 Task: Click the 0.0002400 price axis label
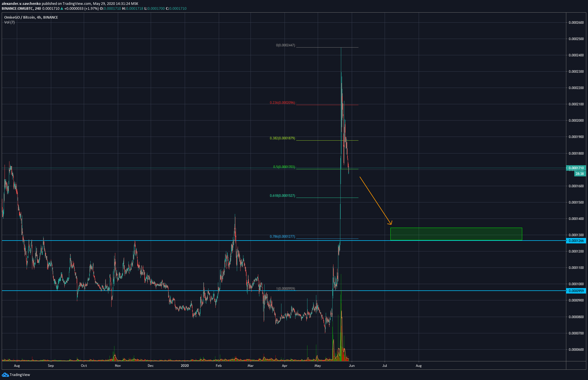tap(576, 55)
